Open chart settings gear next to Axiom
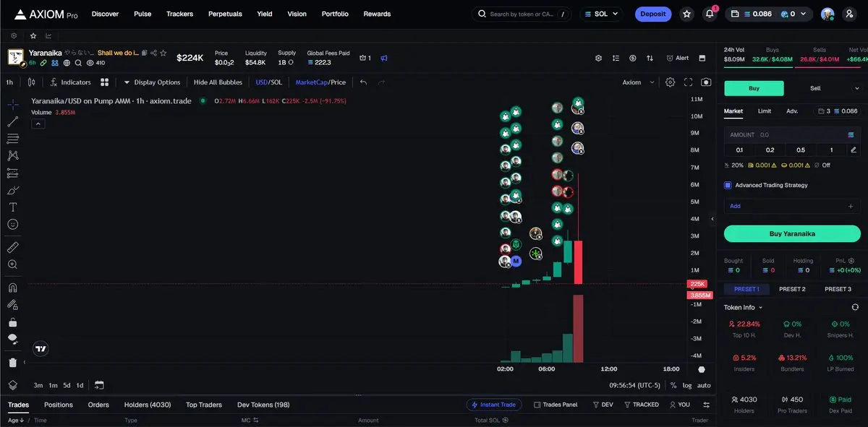This screenshot has height=427, width=868. 671,82
